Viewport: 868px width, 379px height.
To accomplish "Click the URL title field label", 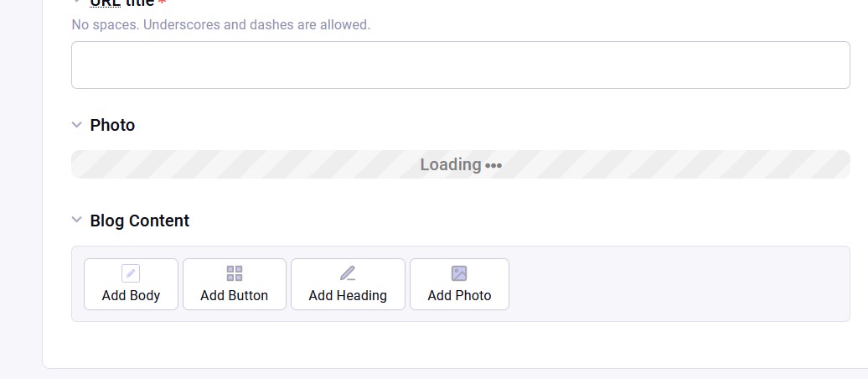I will pyautogui.click(x=122, y=3).
